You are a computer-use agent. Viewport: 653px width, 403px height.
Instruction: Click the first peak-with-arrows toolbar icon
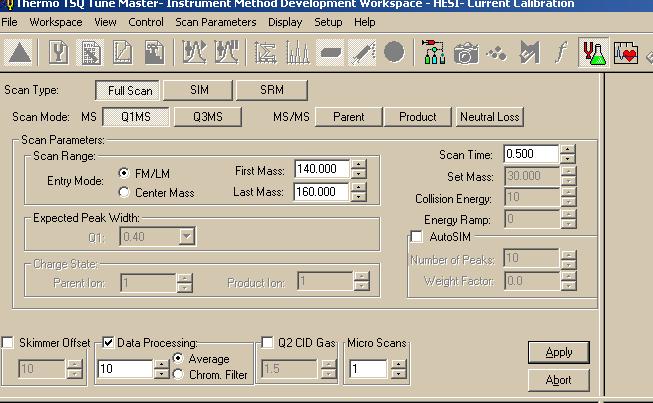(194, 53)
